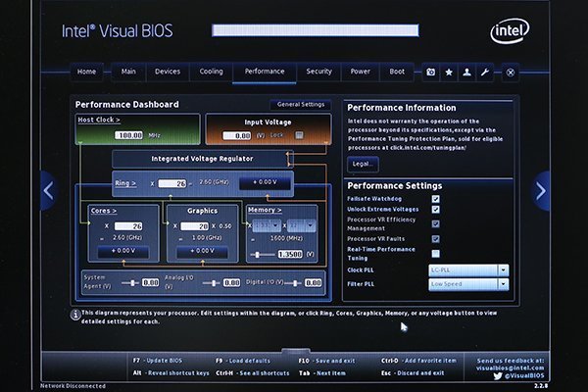
Task: Click the Legal... button
Action: point(363,164)
